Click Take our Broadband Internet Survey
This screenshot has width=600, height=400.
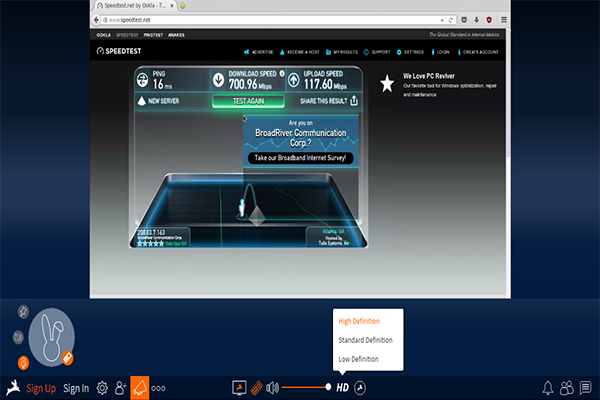(300, 158)
